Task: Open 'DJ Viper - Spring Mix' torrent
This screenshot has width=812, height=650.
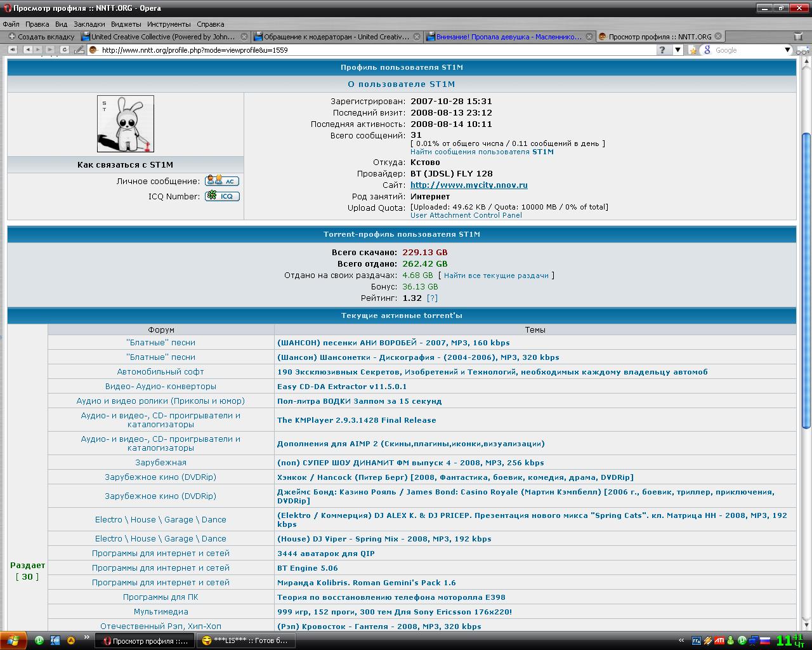Action: (x=384, y=539)
